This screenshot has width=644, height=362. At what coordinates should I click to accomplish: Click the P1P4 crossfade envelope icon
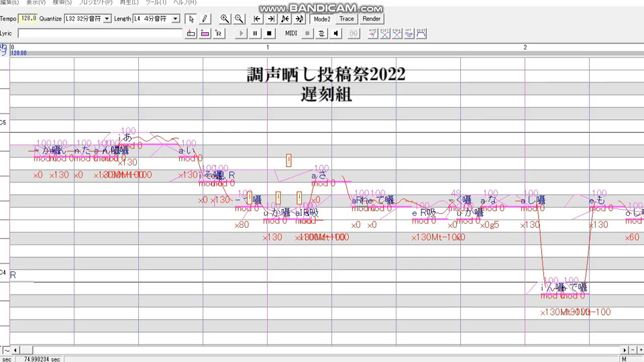[397, 34]
